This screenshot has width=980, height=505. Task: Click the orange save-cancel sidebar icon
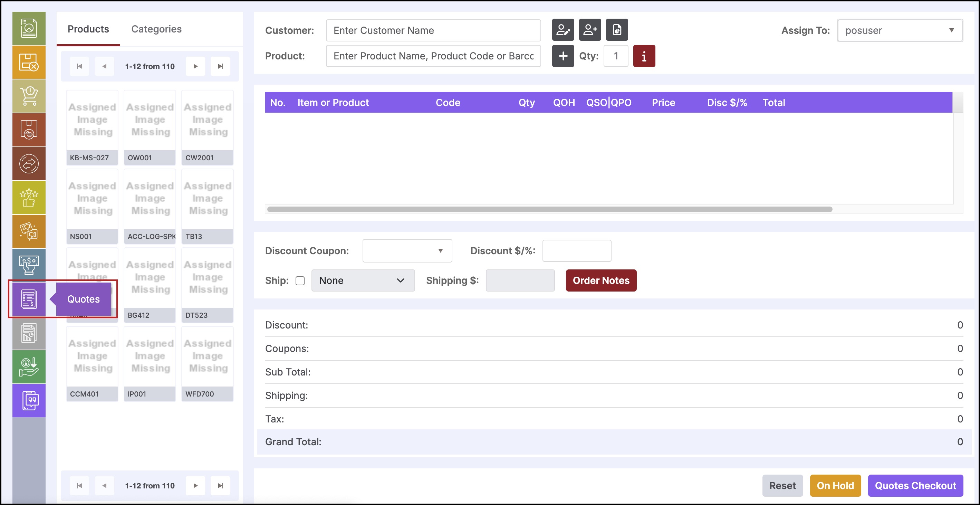coord(29,62)
